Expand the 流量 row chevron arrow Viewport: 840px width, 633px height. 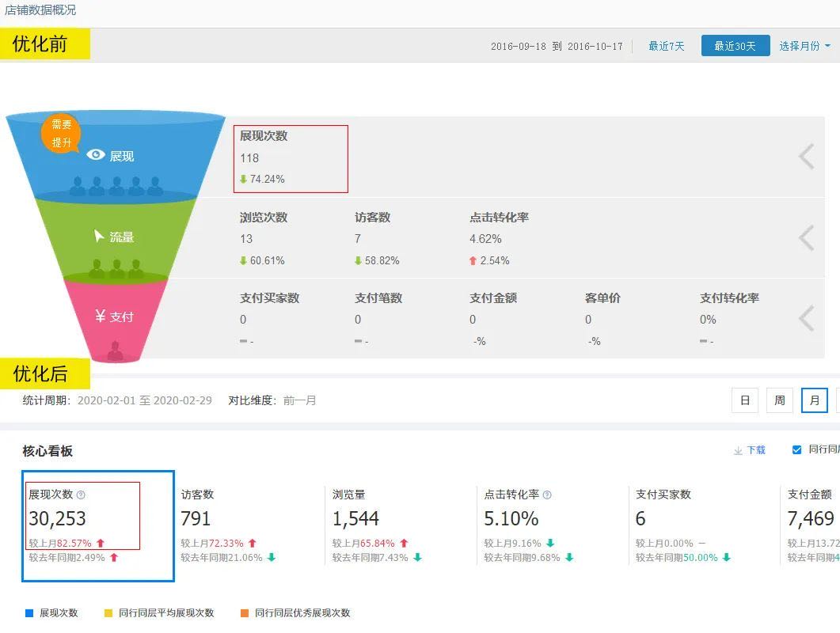coord(806,238)
